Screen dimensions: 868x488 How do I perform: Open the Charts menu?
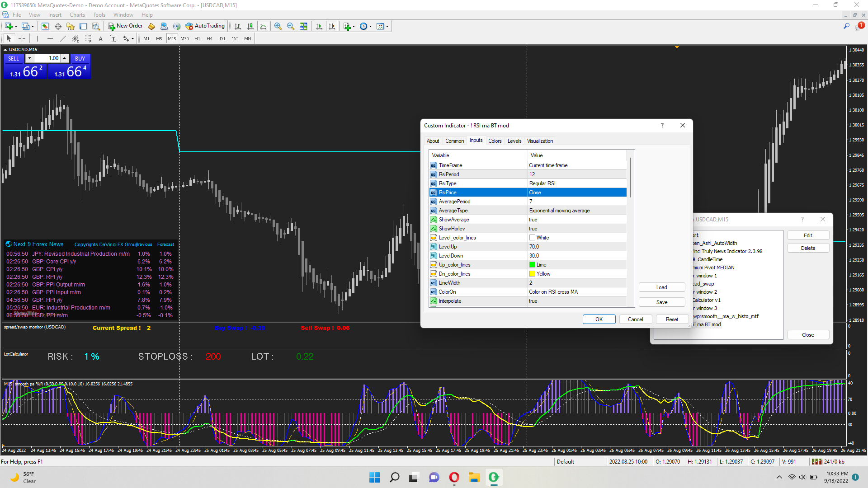[77, 15]
